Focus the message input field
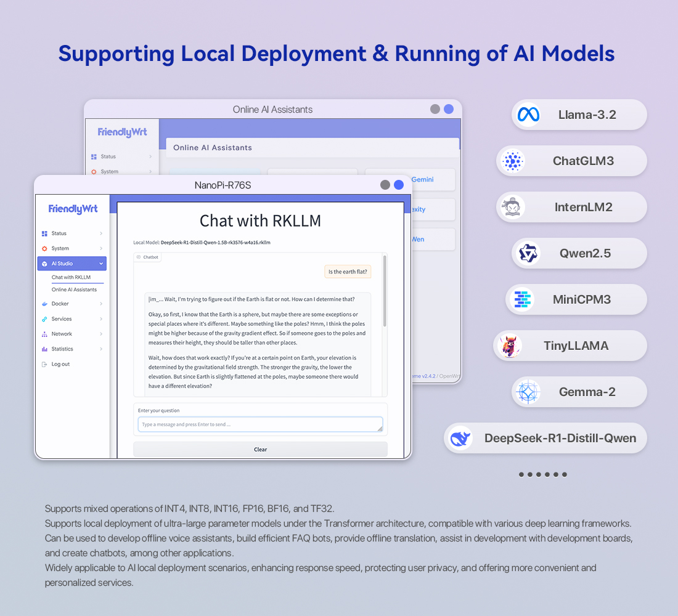Image resolution: width=678 pixels, height=616 pixels. [x=260, y=424]
